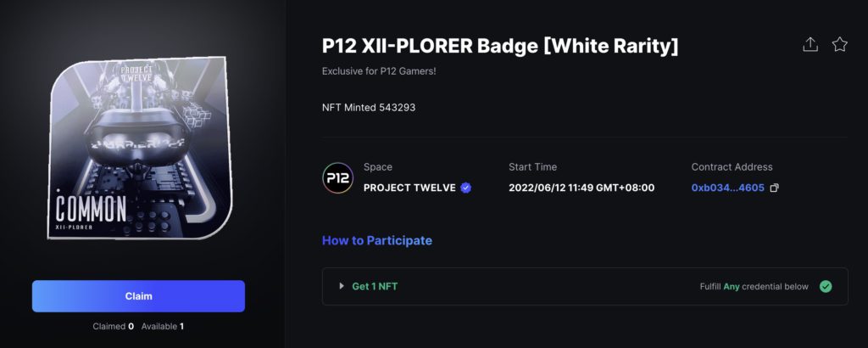The image size is (868, 348).
Task: Favorite this campaign with the star icon
Action: (x=840, y=44)
